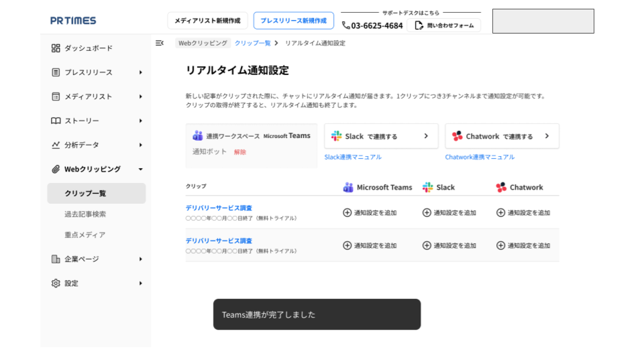Click Slack logo in the connect button
644x362 pixels.
click(x=336, y=136)
